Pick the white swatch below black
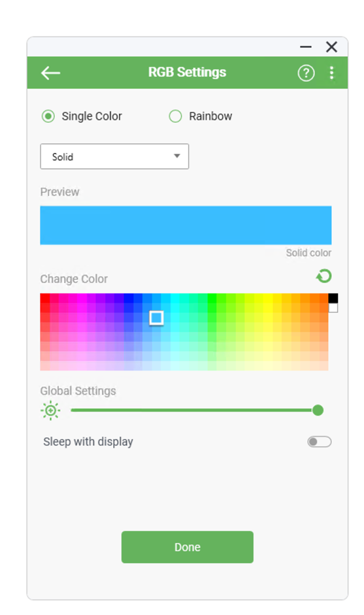Image resolution: width=364 pixels, height=615 pixels. pos(333,307)
